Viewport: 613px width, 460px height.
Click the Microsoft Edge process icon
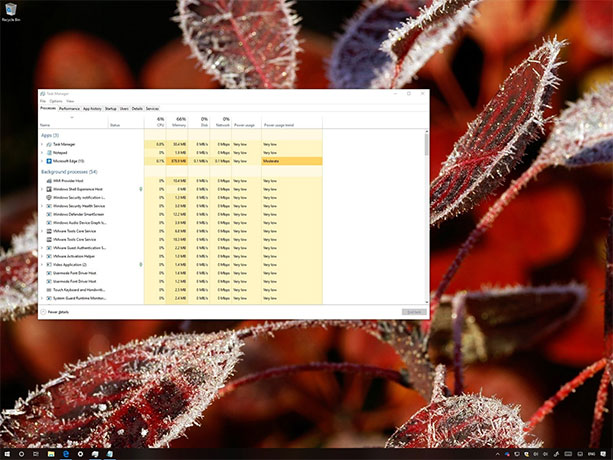49,161
